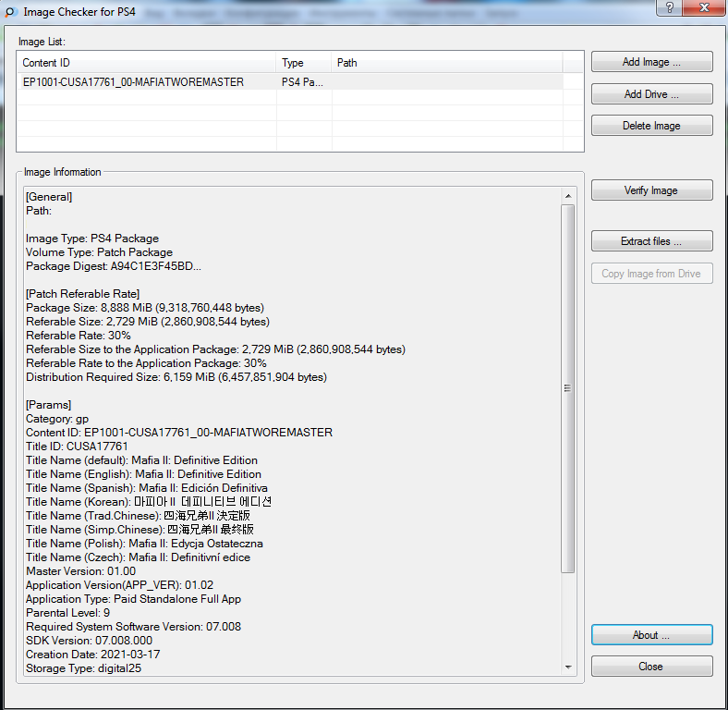This screenshot has width=728, height=710.
Task: Click the Package Digest line in the info text
Action: point(114,266)
